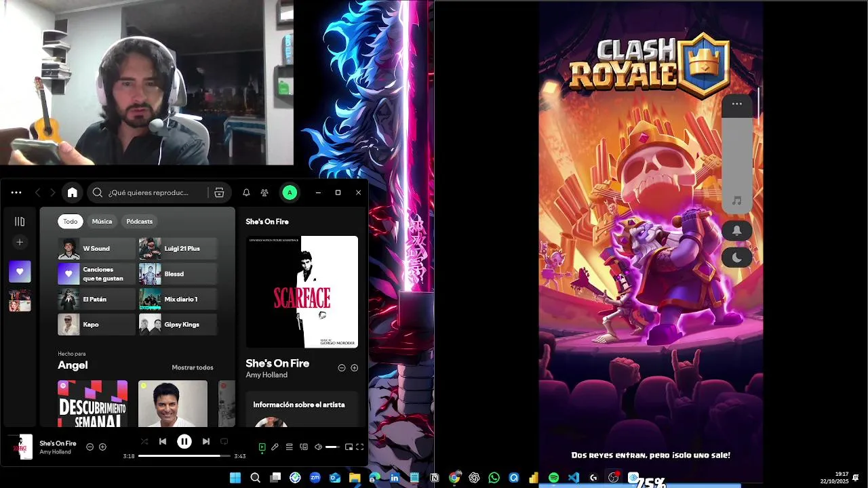Select the Todo filter chip

coord(71,222)
